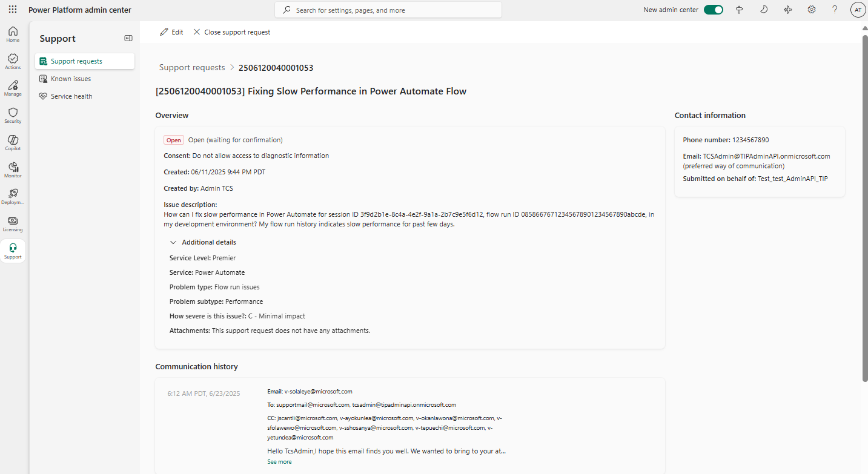Open Deployment in the left rail
This screenshot has width=868, height=474.
click(x=13, y=197)
